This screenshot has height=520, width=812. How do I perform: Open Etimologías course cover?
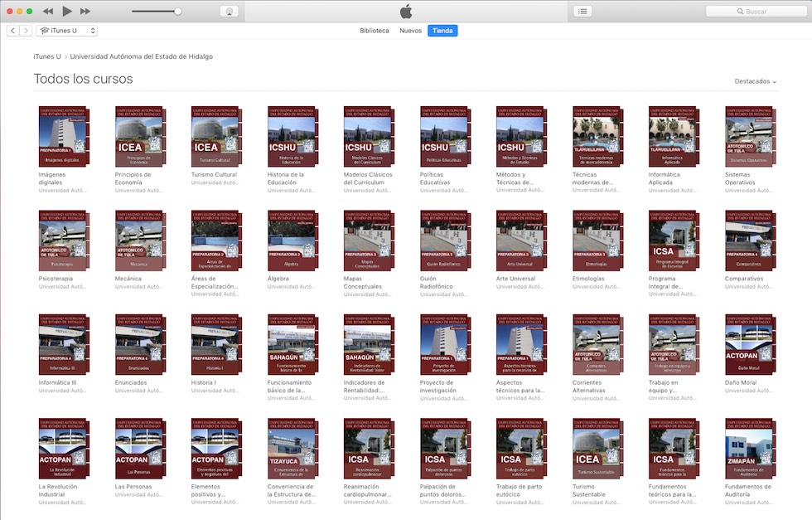pos(597,241)
